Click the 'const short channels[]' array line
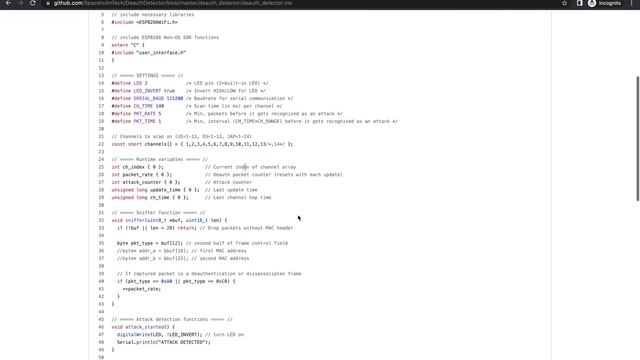 click(x=202, y=144)
